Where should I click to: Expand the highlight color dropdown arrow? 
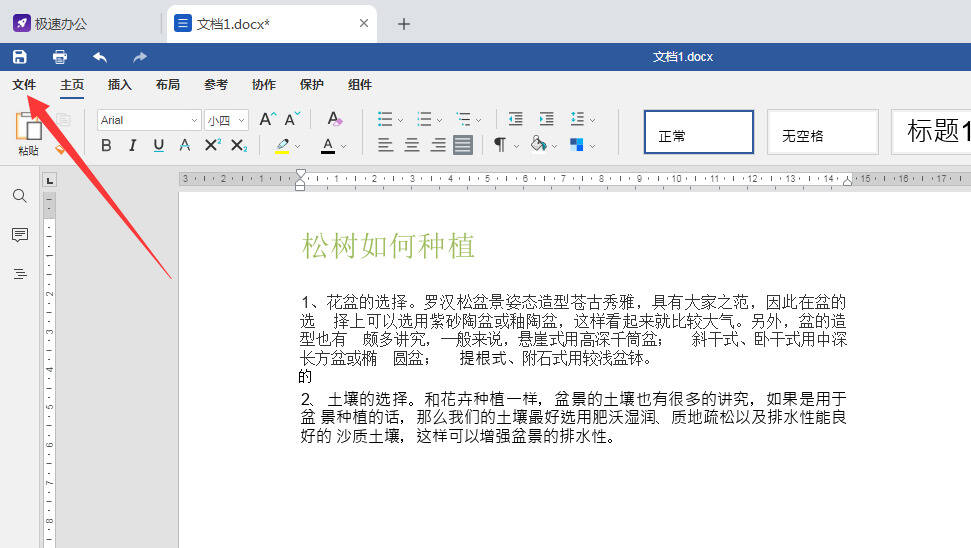[298, 147]
